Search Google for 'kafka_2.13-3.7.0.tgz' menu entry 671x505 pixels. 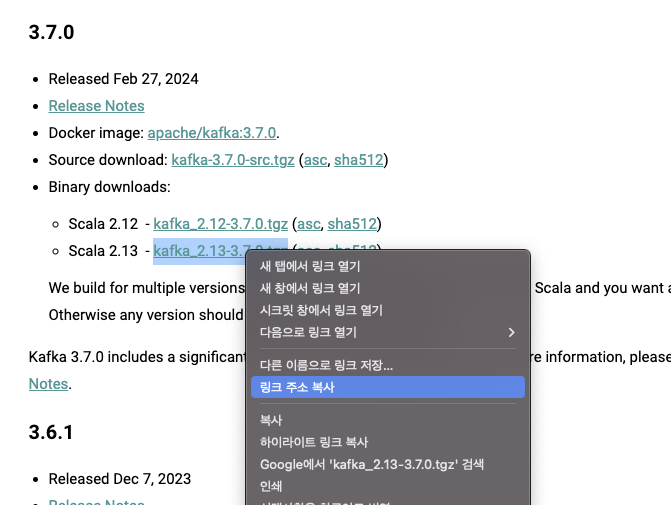[x=388, y=464]
